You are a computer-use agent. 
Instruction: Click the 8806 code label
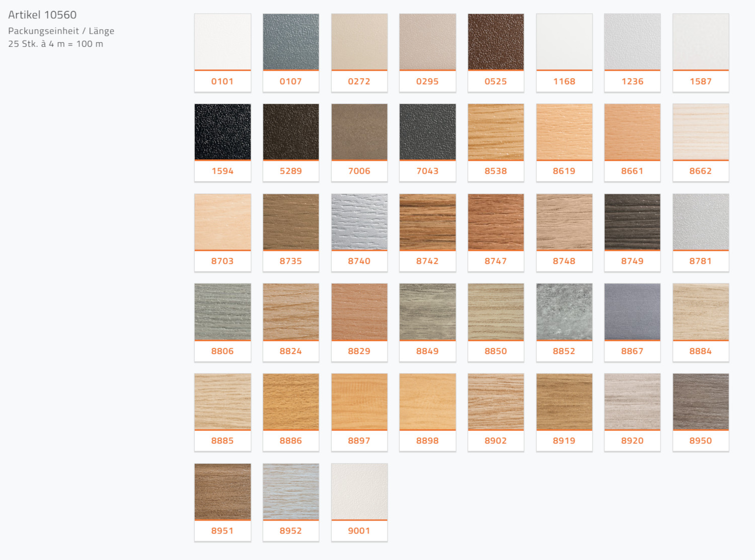click(222, 351)
